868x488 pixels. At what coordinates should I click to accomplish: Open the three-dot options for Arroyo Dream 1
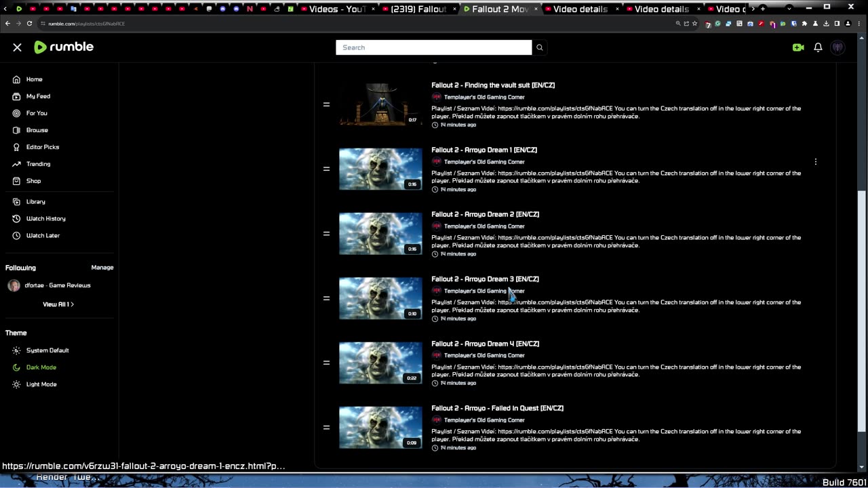coord(816,162)
